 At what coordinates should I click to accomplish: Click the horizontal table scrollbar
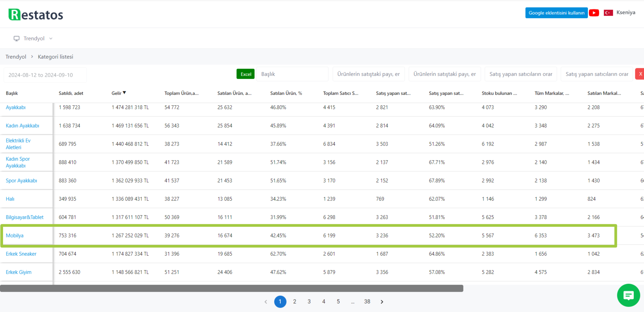pos(232,288)
